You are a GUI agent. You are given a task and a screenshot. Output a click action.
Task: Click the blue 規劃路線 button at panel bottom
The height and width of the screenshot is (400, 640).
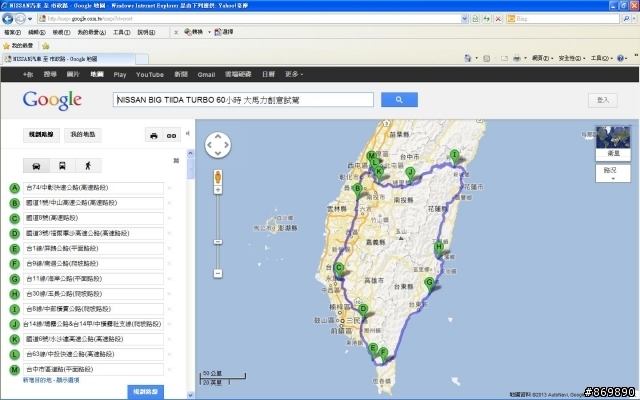click(x=145, y=392)
